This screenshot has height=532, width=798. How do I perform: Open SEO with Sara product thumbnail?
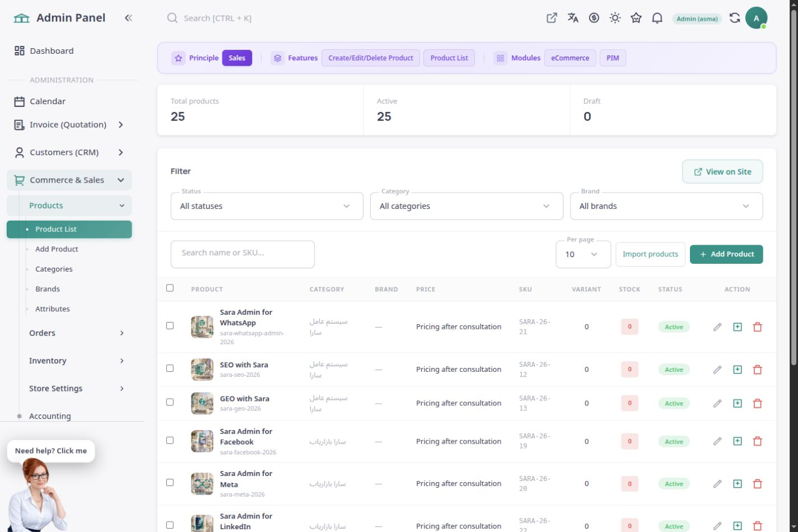point(202,370)
